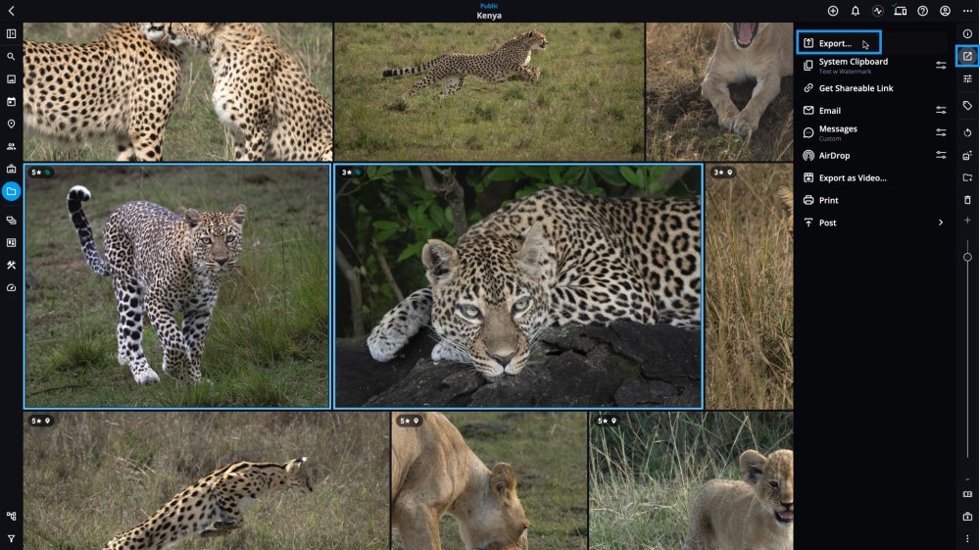This screenshot has height=550, width=980.
Task: Toggle the sidebar panel layout icon
Action: point(11,33)
